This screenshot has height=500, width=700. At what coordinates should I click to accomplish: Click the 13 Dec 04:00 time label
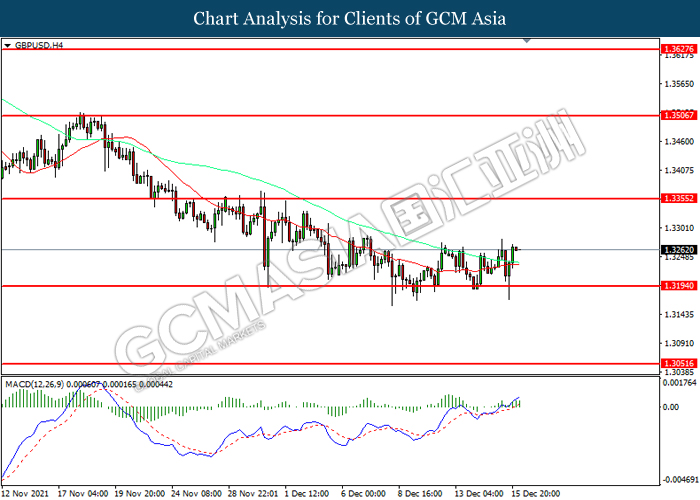(479, 494)
